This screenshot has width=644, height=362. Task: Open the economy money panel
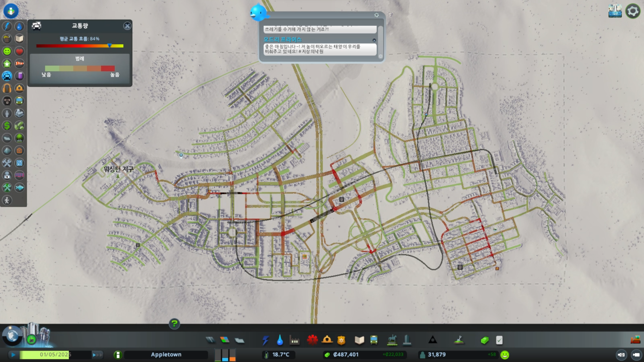pyautogui.click(x=484, y=340)
